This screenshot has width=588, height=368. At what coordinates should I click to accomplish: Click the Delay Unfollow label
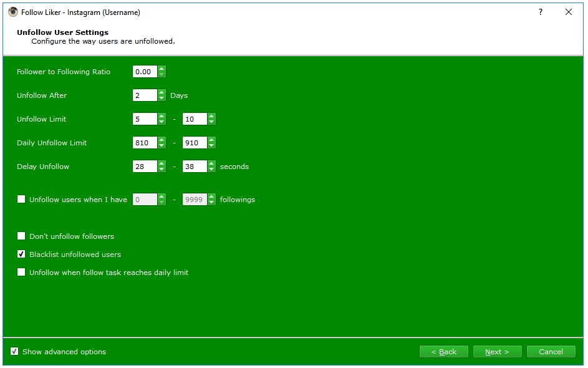click(43, 167)
